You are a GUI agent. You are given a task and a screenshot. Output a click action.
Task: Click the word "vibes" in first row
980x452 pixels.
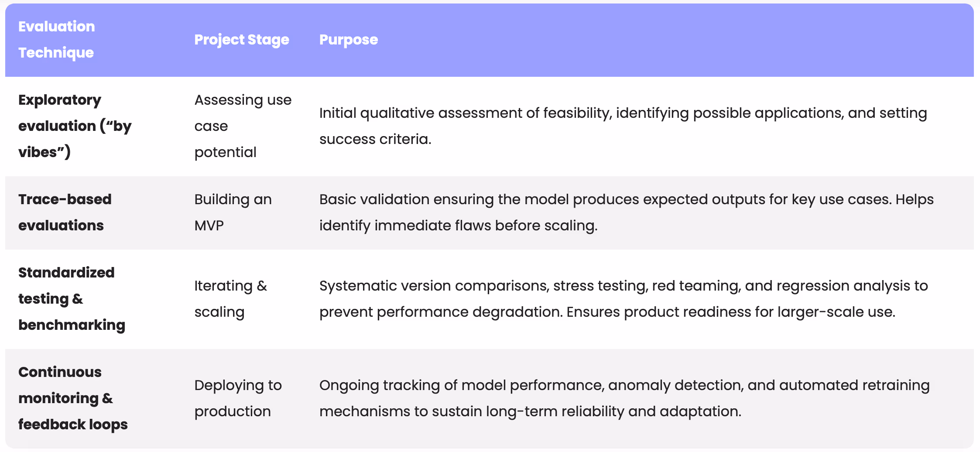coord(38,152)
